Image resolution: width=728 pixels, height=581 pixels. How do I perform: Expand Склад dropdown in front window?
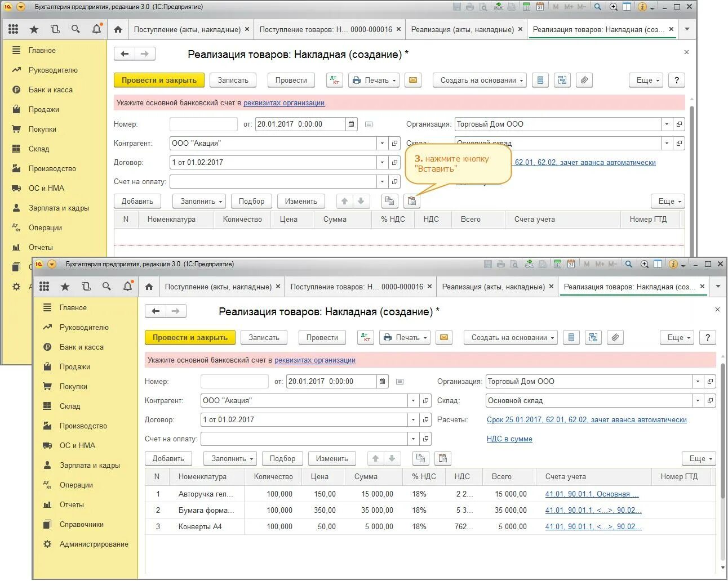[698, 400]
